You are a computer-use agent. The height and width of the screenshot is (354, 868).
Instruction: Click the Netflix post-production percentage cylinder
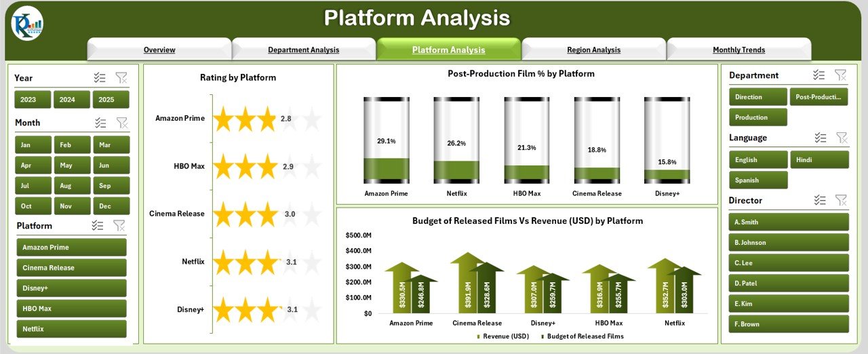pyautogui.click(x=456, y=140)
